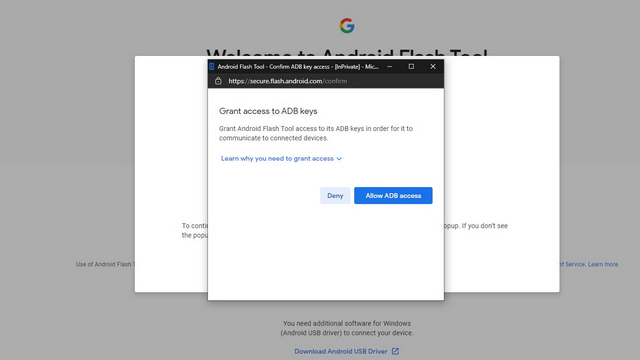
Task: Minimize the Confirm ADB key access popup
Action: [390, 67]
